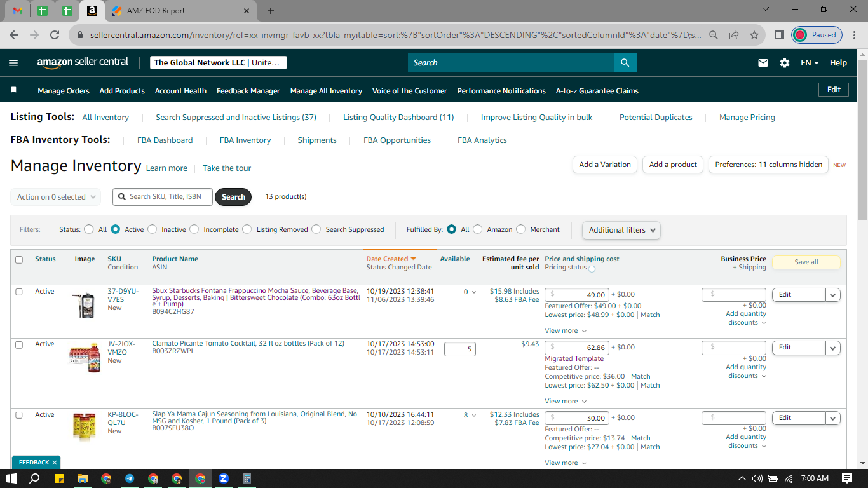Open the Action on 0 selected dropdown

(56, 197)
